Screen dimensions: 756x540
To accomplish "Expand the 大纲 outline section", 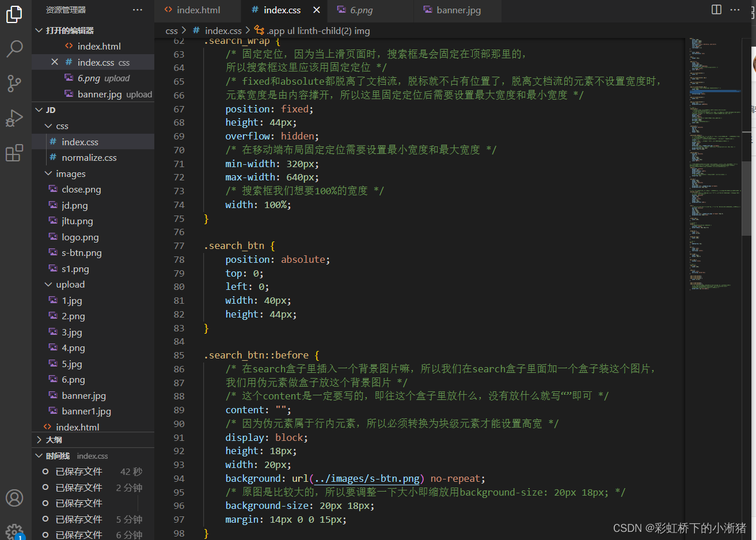I will pyautogui.click(x=93, y=440).
